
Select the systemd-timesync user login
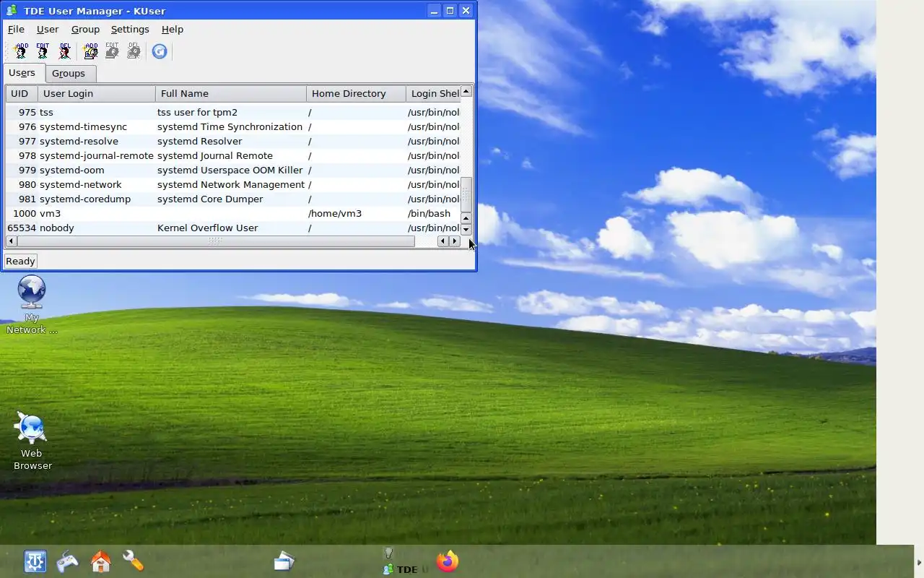click(x=83, y=127)
